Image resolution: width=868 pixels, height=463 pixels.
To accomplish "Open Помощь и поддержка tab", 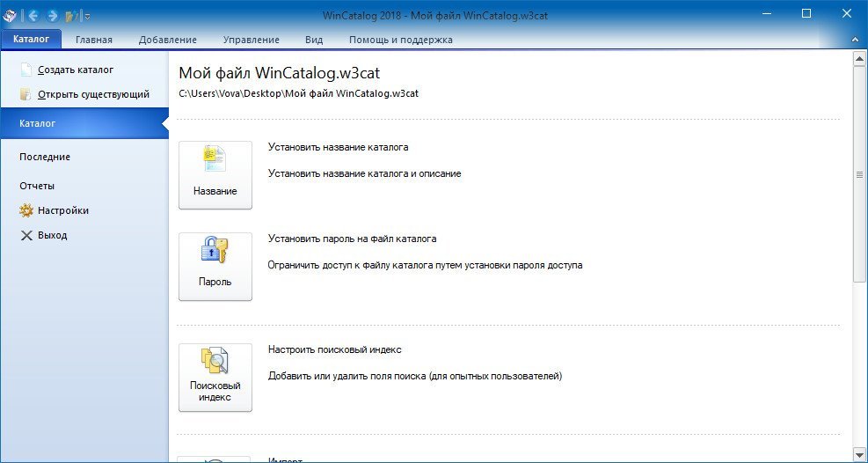I will pyautogui.click(x=401, y=40).
